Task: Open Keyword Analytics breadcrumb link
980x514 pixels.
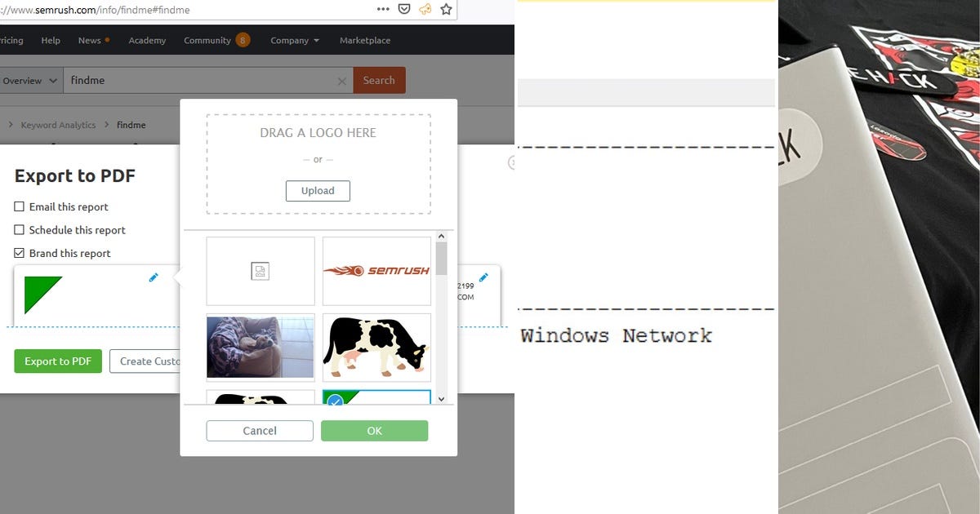Action: pyautogui.click(x=58, y=125)
